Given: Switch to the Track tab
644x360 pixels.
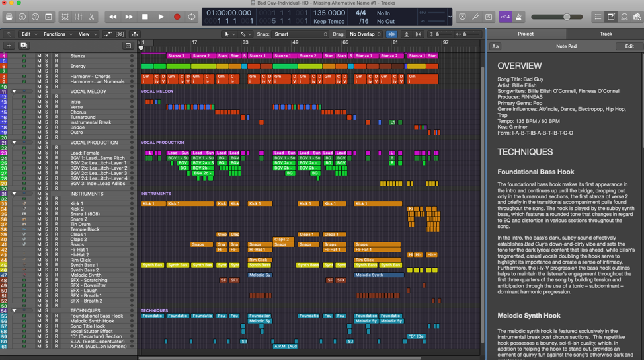Looking at the screenshot, I should click(606, 34).
